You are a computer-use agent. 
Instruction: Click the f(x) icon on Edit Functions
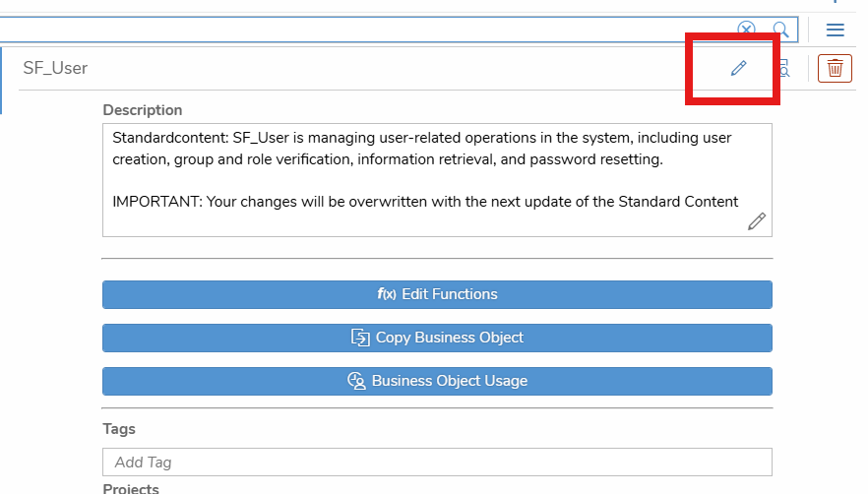click(387, 294)
